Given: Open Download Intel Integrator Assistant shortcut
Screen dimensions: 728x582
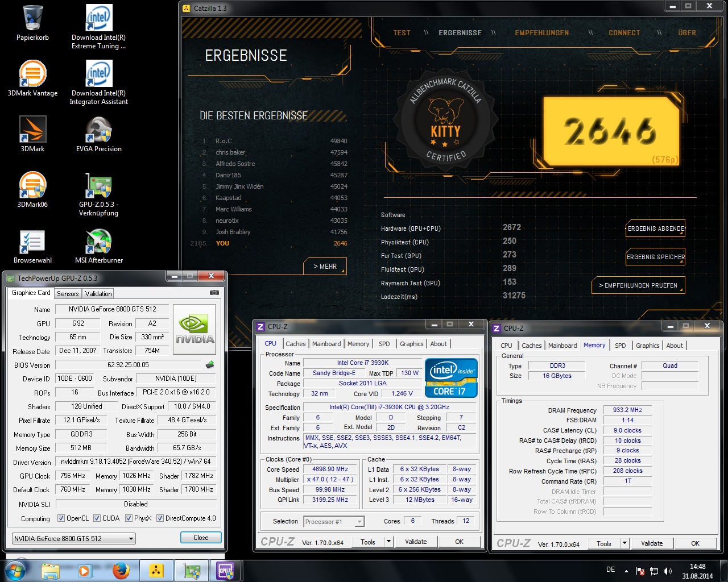Looking at the screenshot, I should pos(98,82).
